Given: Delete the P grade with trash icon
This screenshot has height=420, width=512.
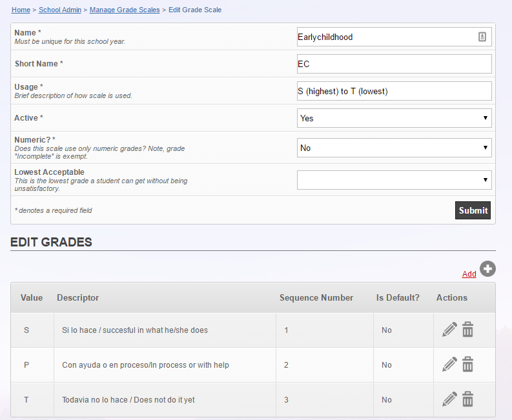Looking at the screenshot, I should coord(467,365).
